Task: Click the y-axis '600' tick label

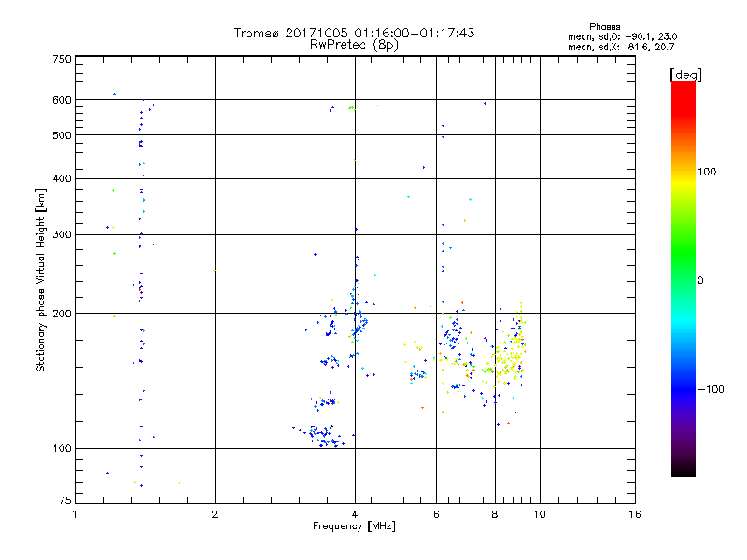Action: click(62, 100)
